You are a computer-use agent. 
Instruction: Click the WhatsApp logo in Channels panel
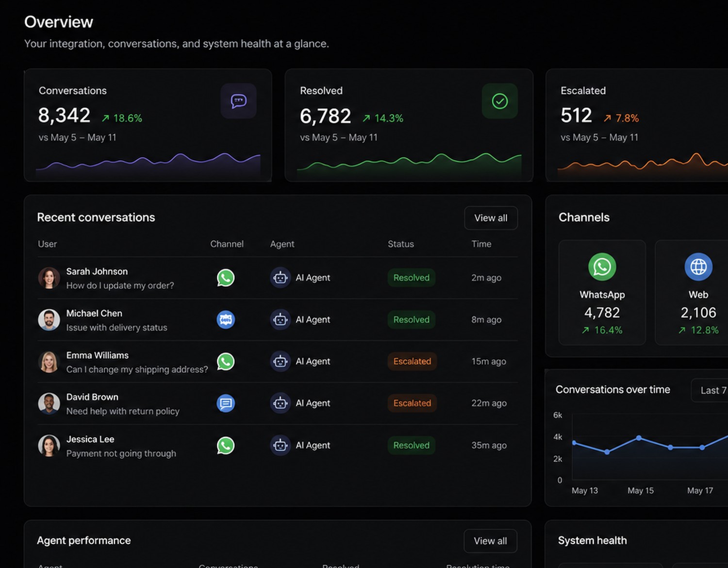[602, 267]
